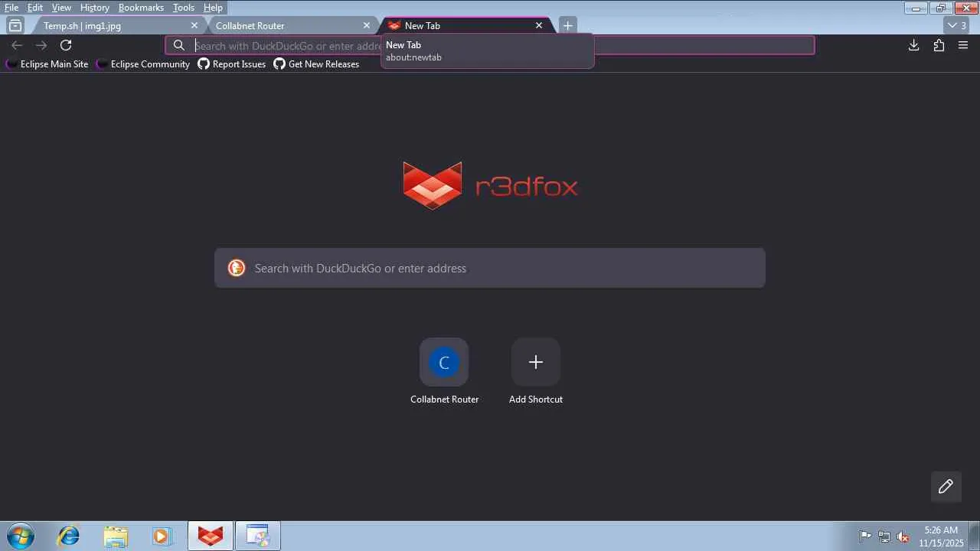Screen dimensions: 980x551
Task: Open the Eclipse Community bookmark
Action: (143, 64)
